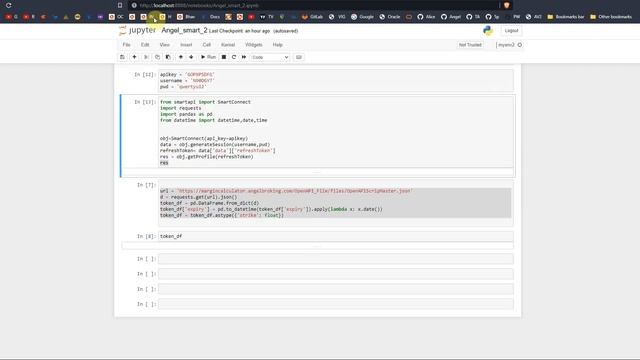Open the Cell menu

pos(207,45)
